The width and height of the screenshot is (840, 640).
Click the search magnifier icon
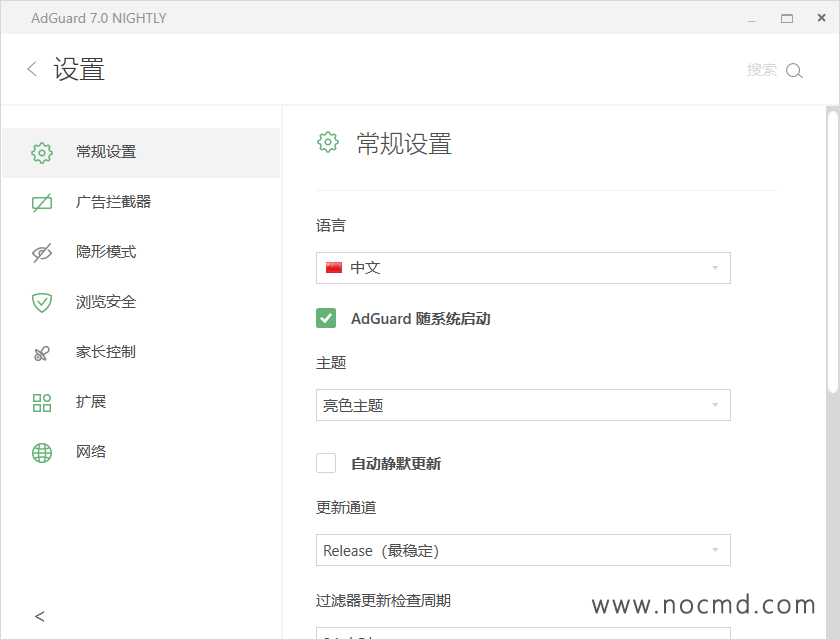point(794,70)
